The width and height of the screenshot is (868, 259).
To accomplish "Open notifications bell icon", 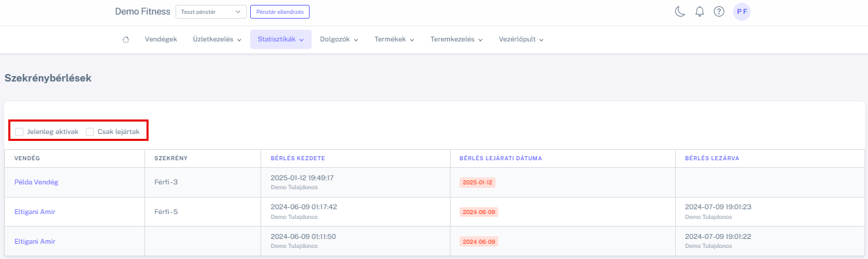I will coord(699,11).
